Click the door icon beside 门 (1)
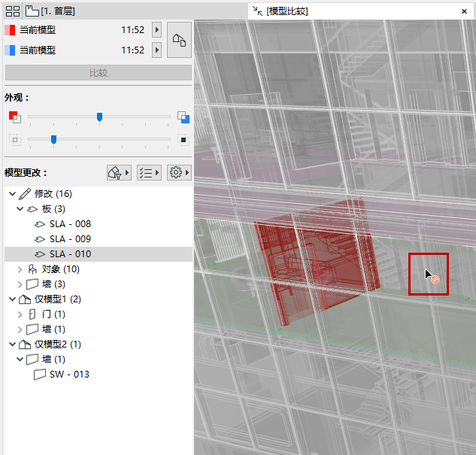 [x=32, y=314]
